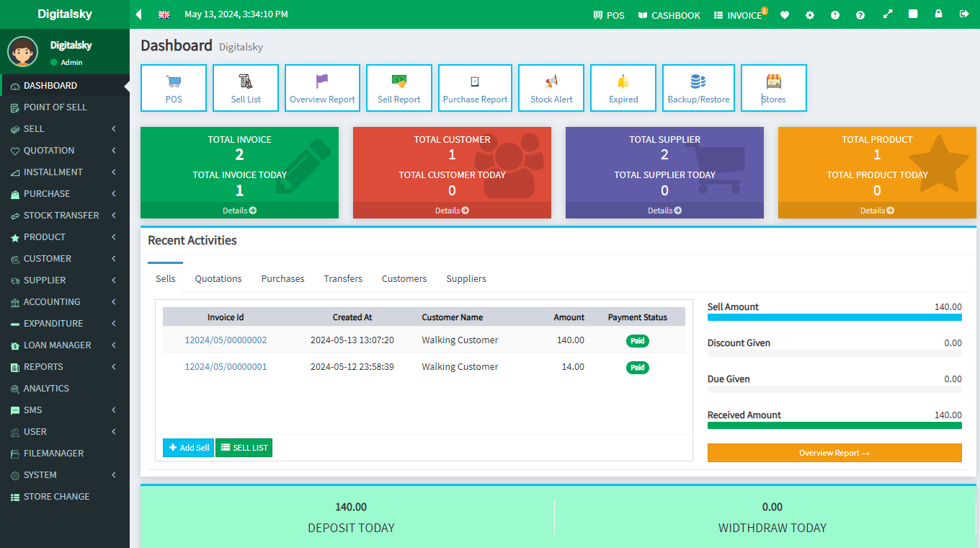
Task: Expand the Accounting sidebar menu
Action: pyautogui.click(x=65, y=301)
